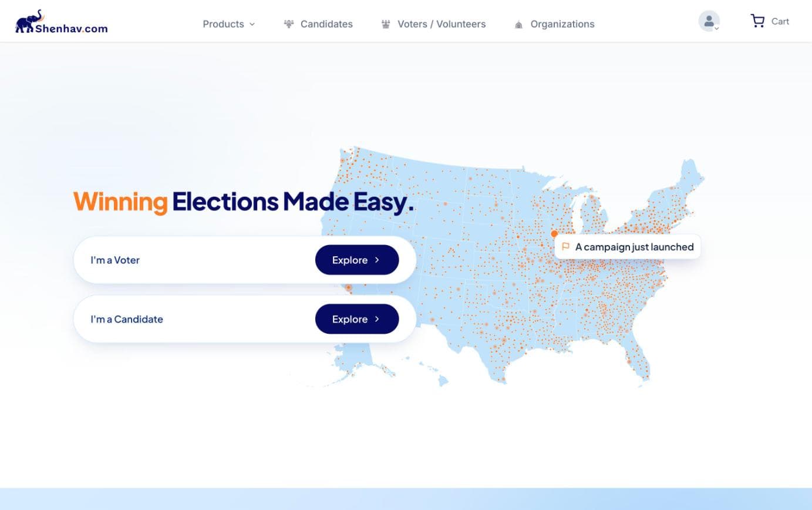
Task: Click the Organizations building icon
Action: tap(518, 24)
